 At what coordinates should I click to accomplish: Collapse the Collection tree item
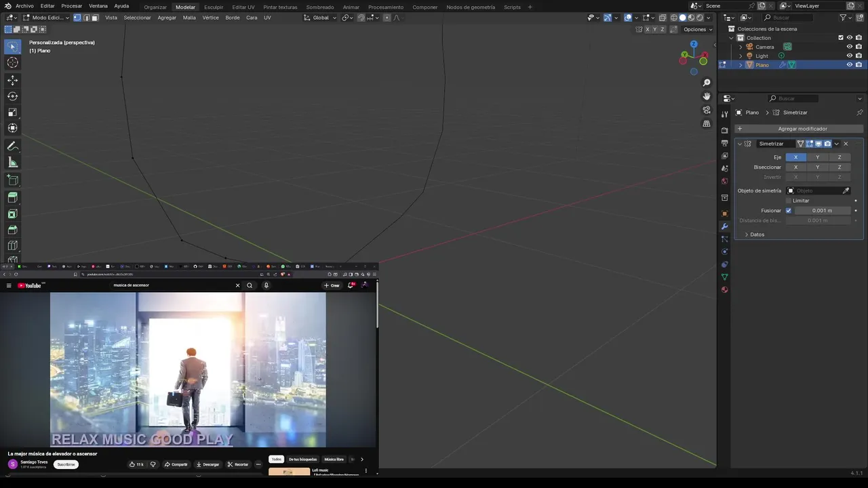pos(732,38)
